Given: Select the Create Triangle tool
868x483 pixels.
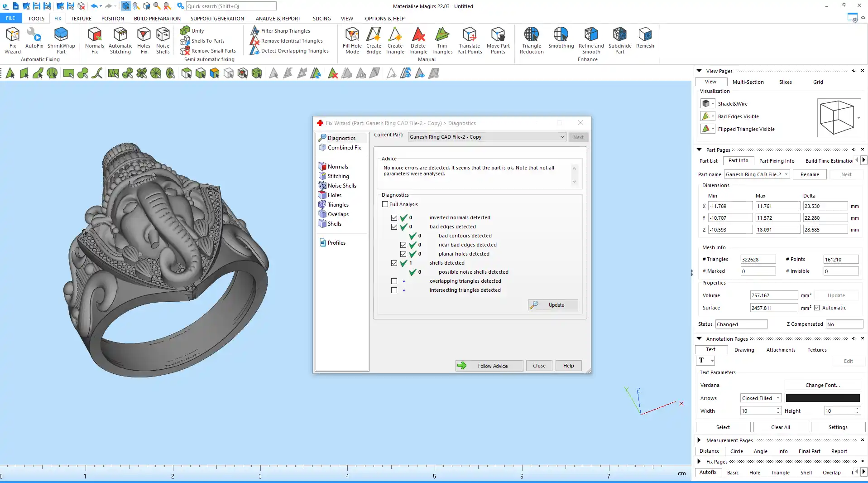Looking at the screenshot, I should [x=395, y=40].
